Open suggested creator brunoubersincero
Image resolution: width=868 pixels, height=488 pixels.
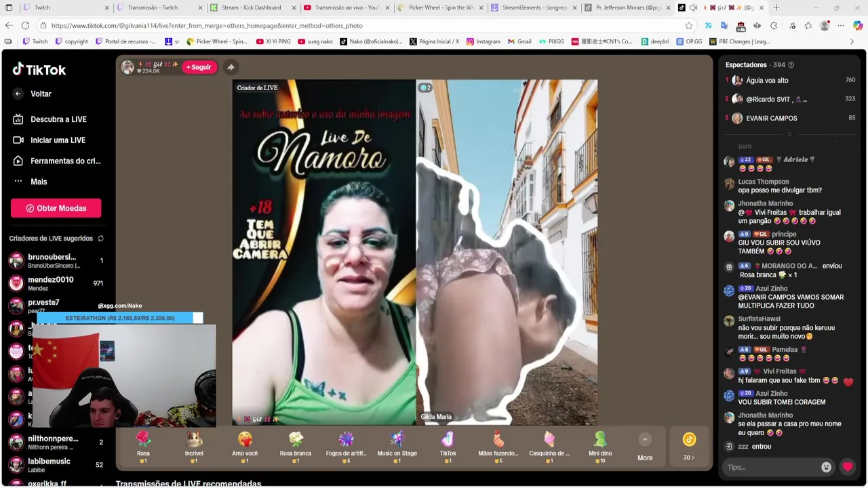(x=56, y=261)
